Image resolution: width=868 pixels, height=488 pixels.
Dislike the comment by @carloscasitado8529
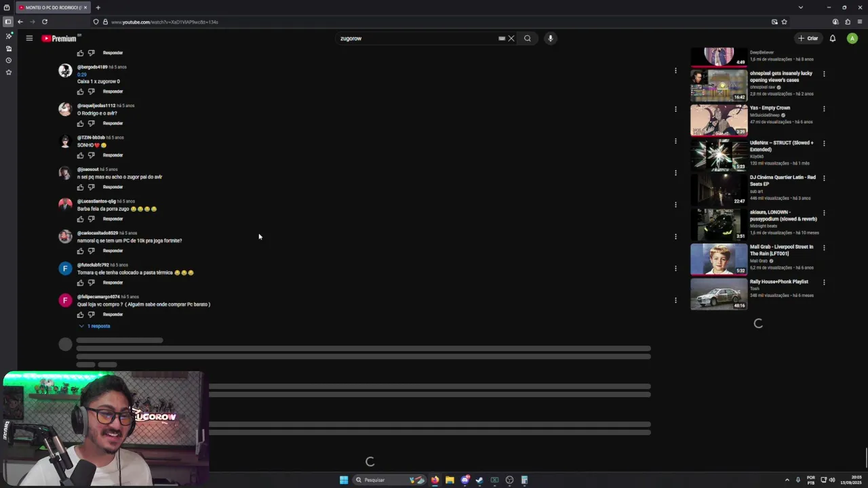coord(92,251)
